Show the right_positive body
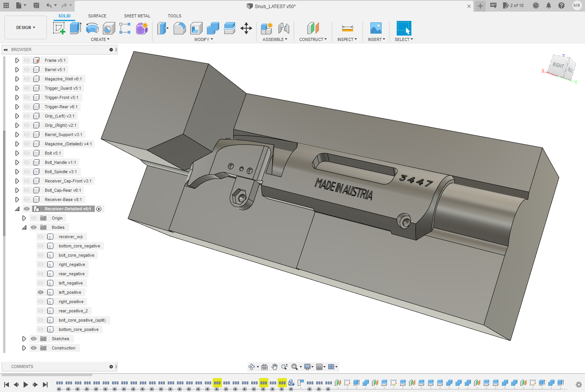The height and width of the screenshot is (392, 585). 41,302
